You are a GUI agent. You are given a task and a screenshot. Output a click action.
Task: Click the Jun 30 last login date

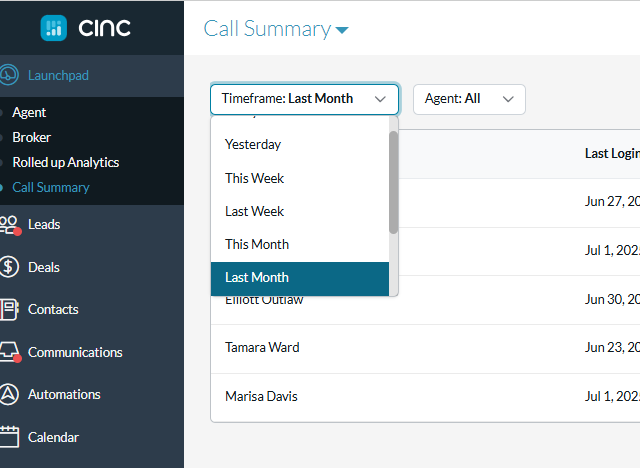pyautogui.click(x=612, y=299)
